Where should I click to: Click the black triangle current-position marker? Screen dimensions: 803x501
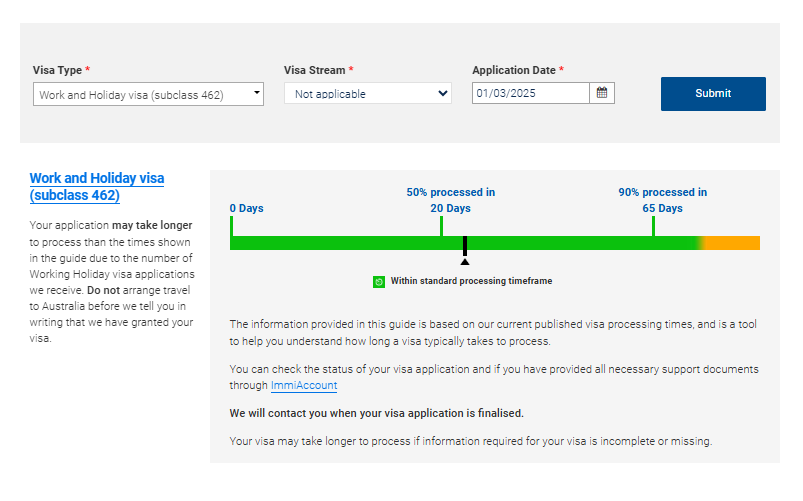pyautogui.click(x=464, y=261)
